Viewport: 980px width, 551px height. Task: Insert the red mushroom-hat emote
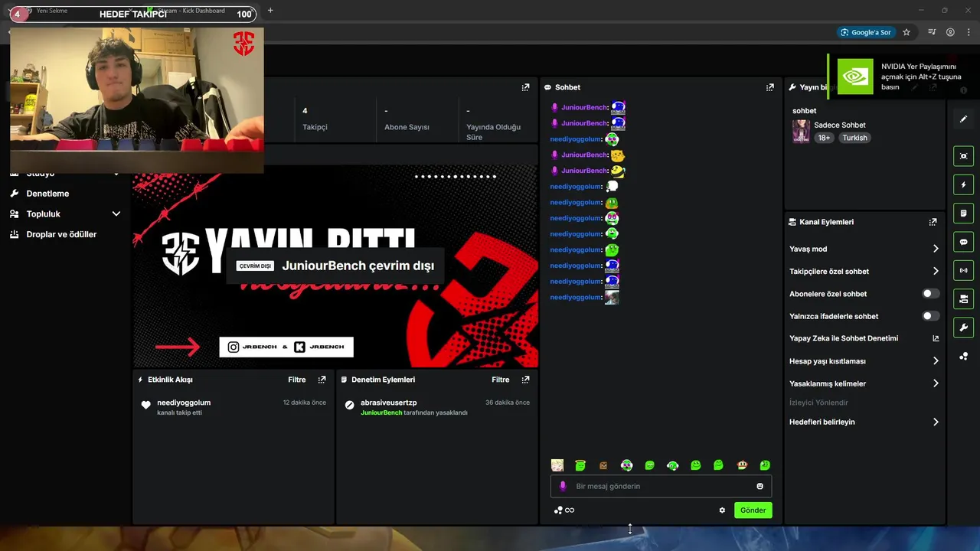pos(742,465)
